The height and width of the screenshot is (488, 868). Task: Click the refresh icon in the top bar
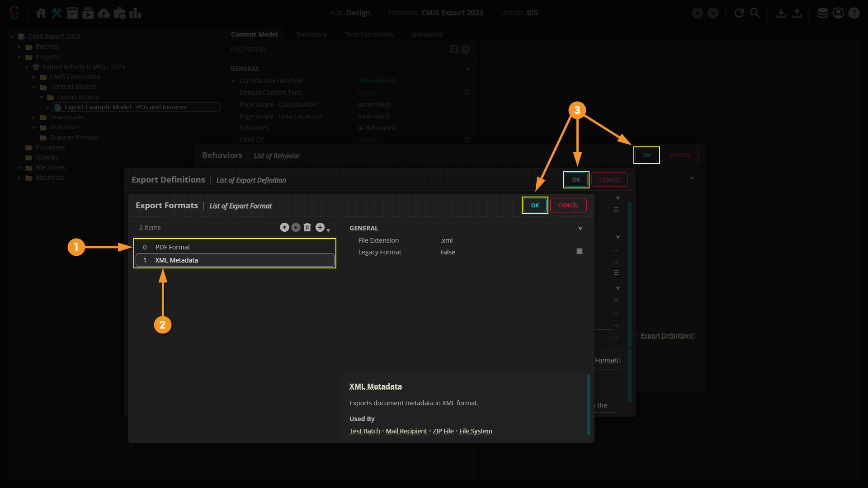point(739,13)
